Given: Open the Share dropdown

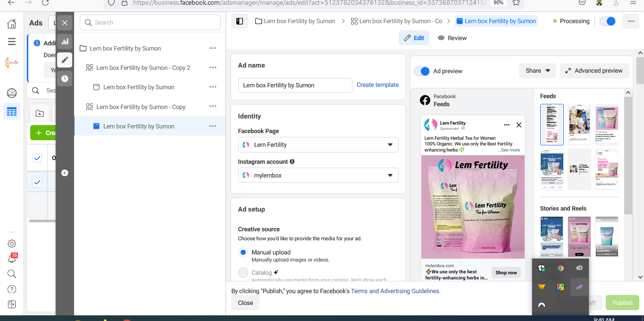Looking at the screenshot, I should click(x=538, y=71).
